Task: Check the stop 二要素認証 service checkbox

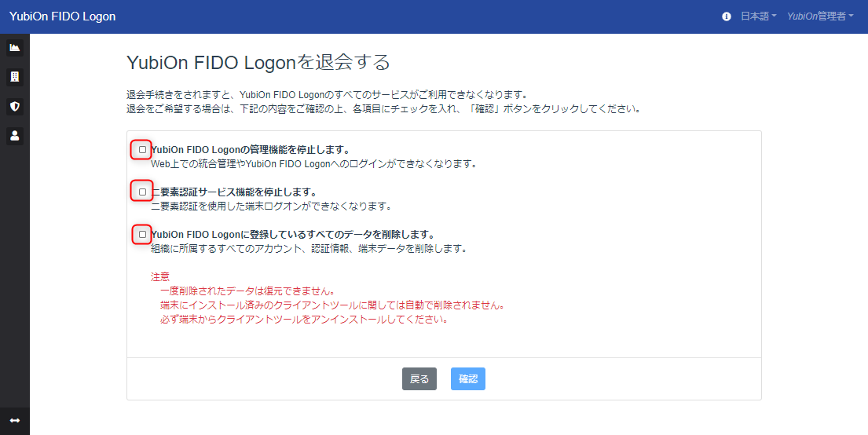Action: 142,192
